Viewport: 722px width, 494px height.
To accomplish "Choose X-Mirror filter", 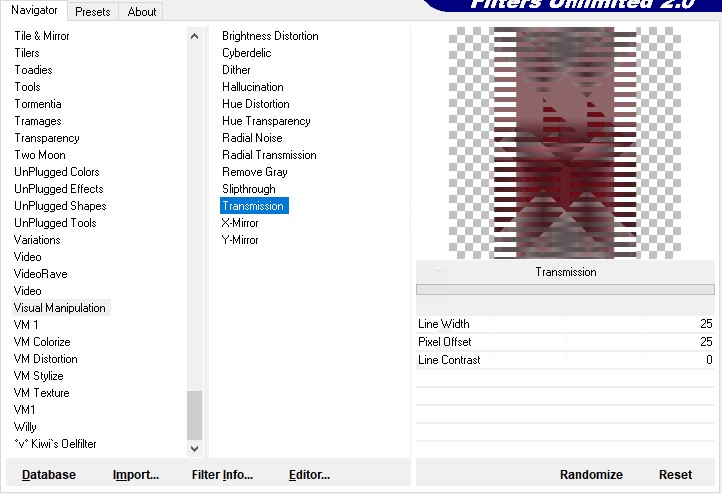I will 240,223.
